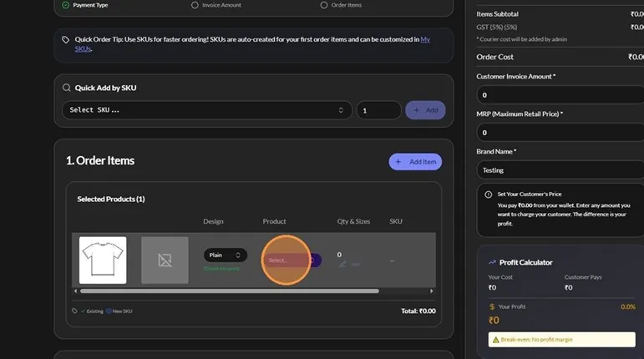The height and width of the screenshot is (359, 644).
Task: Click the Edit pencil icon under Qty & Sizes
Action: [x=342, y=264]
